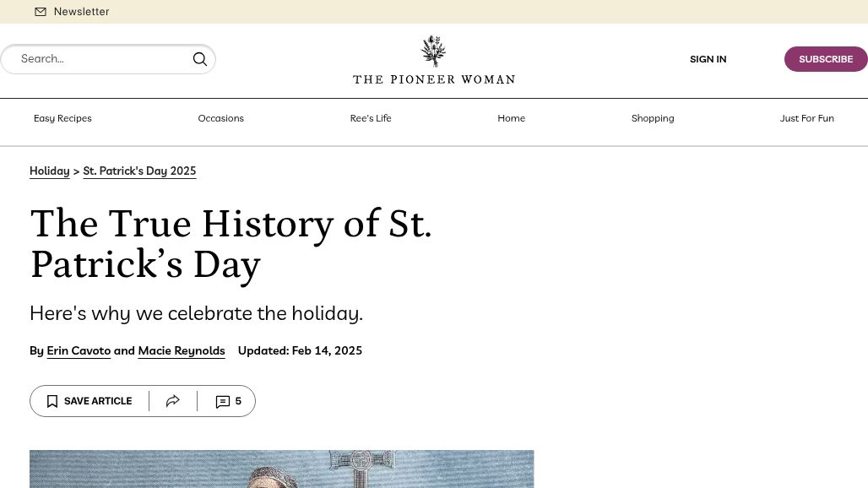Screen dimensions: 868x488
Task: Click the share arrow icon
Action: click(x=173, y=401)
